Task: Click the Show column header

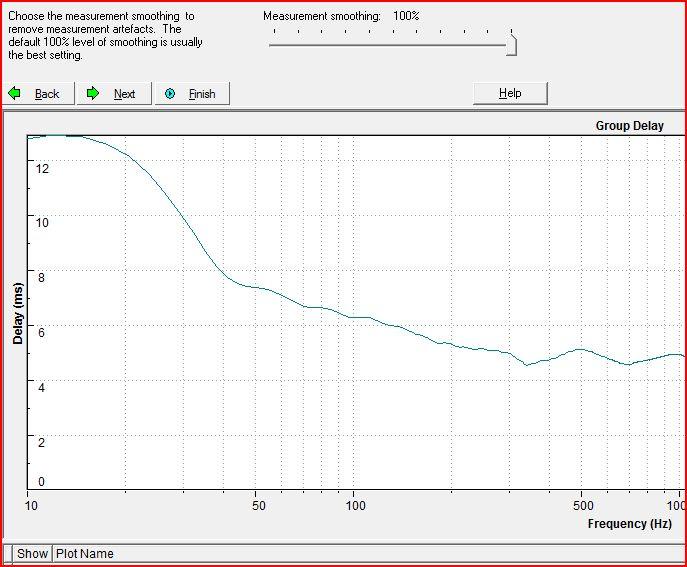Action: (32, 553)
